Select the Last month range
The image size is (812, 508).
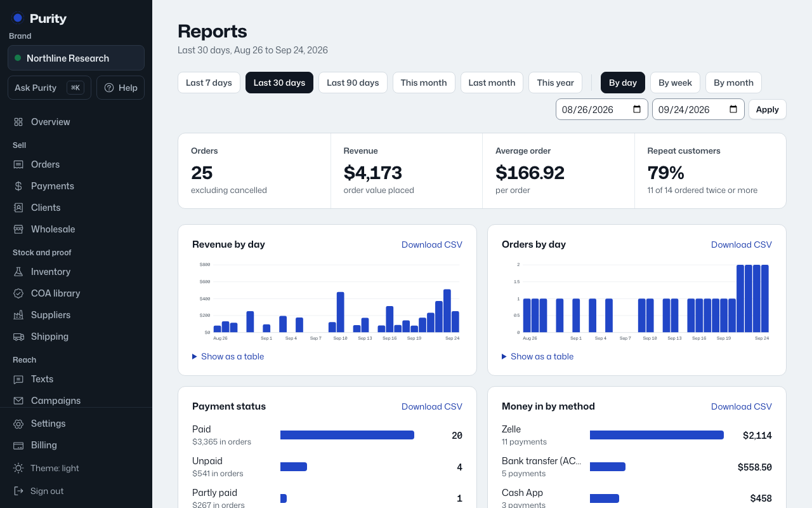pyautogui.click(x=492, y=83)
